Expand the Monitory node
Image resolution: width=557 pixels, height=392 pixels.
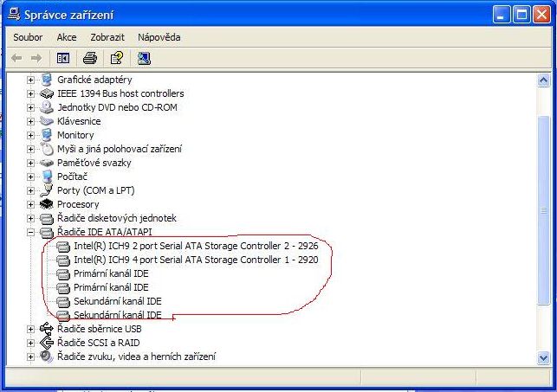pyautogui.click(x=30, y=135)
